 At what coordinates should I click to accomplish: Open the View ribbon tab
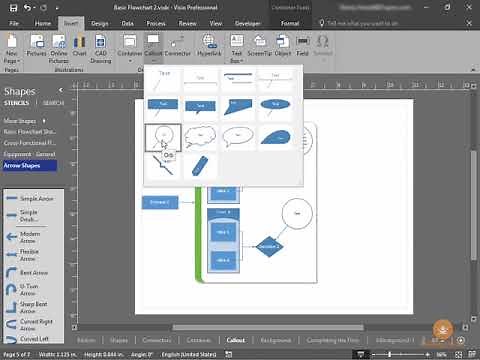point(216,23)
